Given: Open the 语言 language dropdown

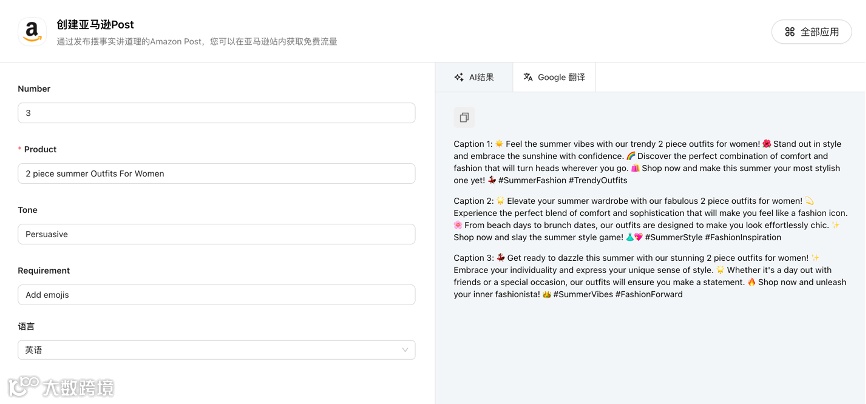Looking at the screenshot, I should (x=216, y=350).
